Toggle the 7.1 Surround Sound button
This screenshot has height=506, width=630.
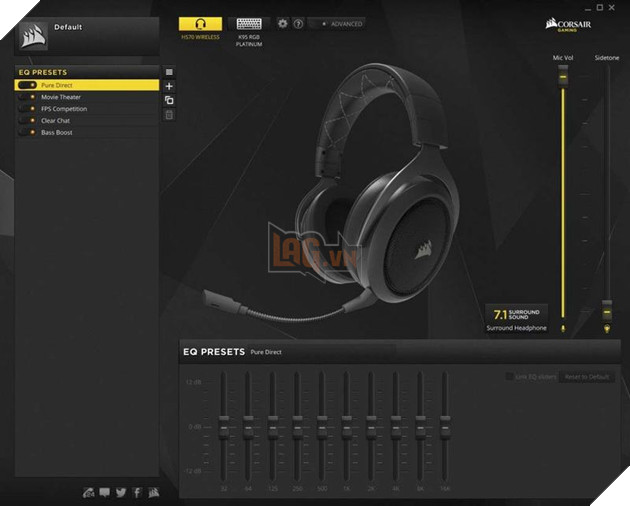516,314
